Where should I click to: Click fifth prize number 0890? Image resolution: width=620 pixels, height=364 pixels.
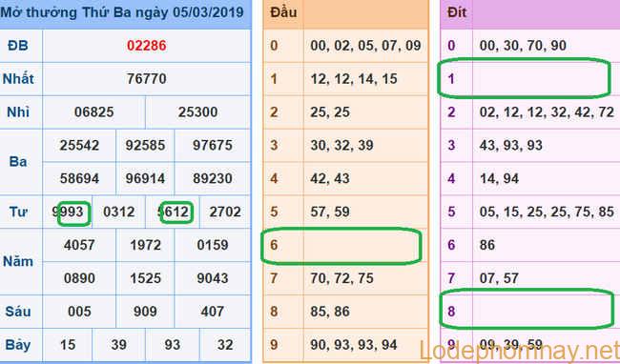pyautogui.click(x=79, y=278)
